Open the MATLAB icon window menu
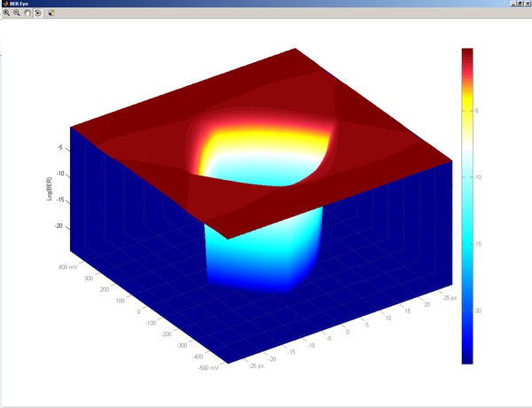Viewport: 532px width, 408px height. click(4, 4)
